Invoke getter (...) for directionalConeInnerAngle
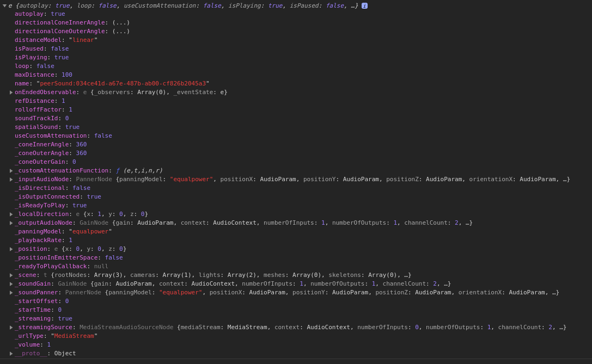 pos(121,23)
